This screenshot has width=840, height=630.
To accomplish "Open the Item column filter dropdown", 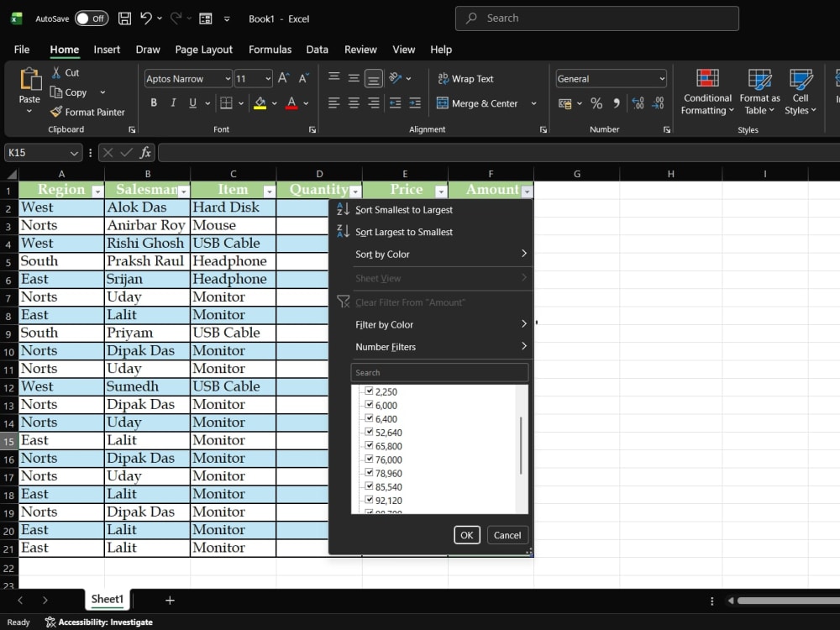I will click(x=270, y=192).
